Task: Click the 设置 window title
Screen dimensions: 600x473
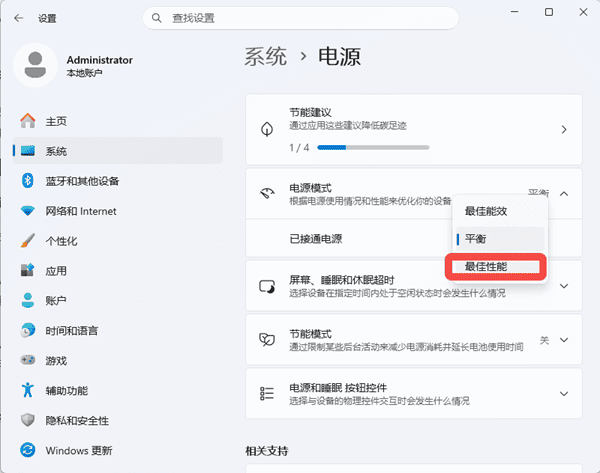Action: pyautogui.click(x=47, y=18)
